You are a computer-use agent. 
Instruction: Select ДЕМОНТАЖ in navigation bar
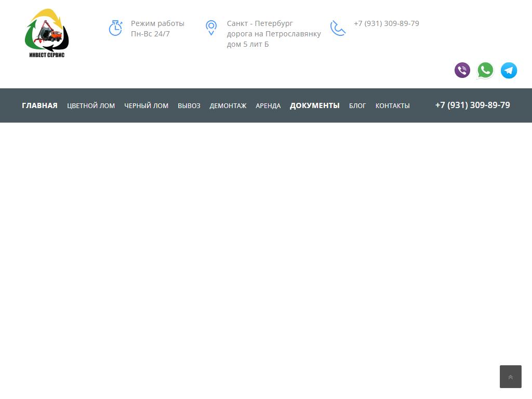(x=228, y=105)
